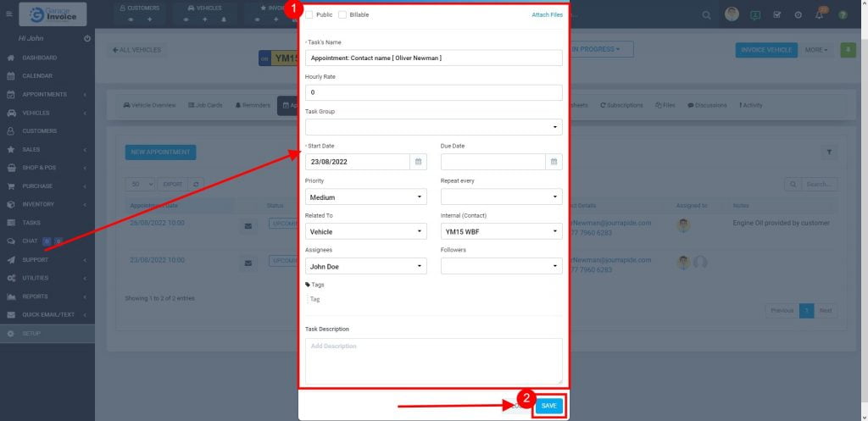Image resolution: width=868 pixels, height=421 pixels.
Task: Click the plus icon under Customers shortcut
Action: click(x=149, y=19)
